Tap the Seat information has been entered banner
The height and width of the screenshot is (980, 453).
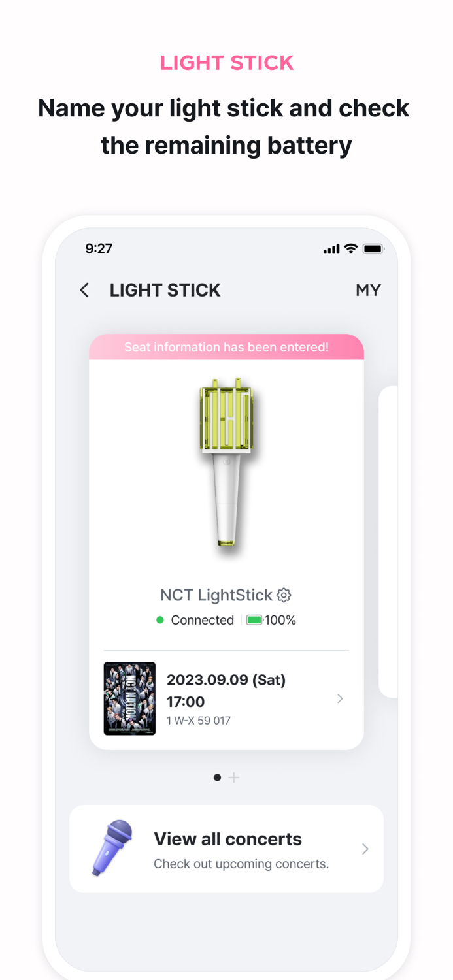[227, 347]
